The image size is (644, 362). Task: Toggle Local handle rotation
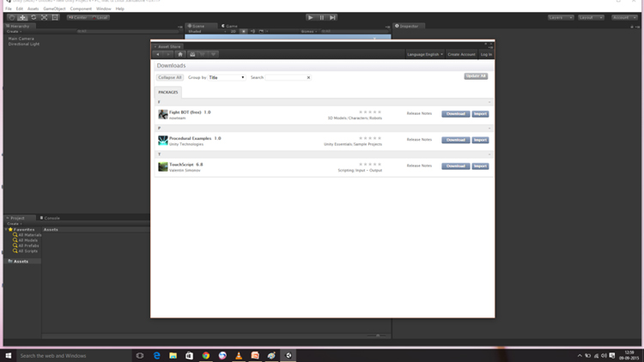click(100, 18)
